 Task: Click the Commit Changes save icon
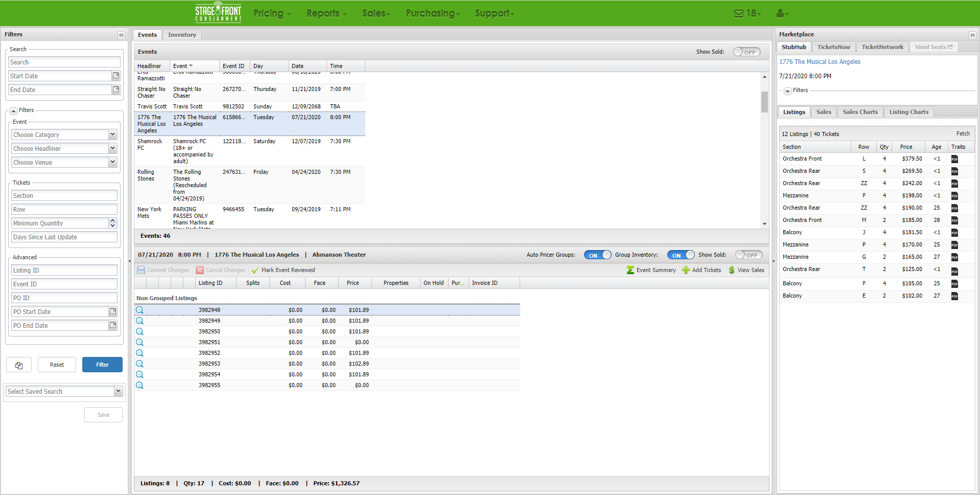pos(141,270)
